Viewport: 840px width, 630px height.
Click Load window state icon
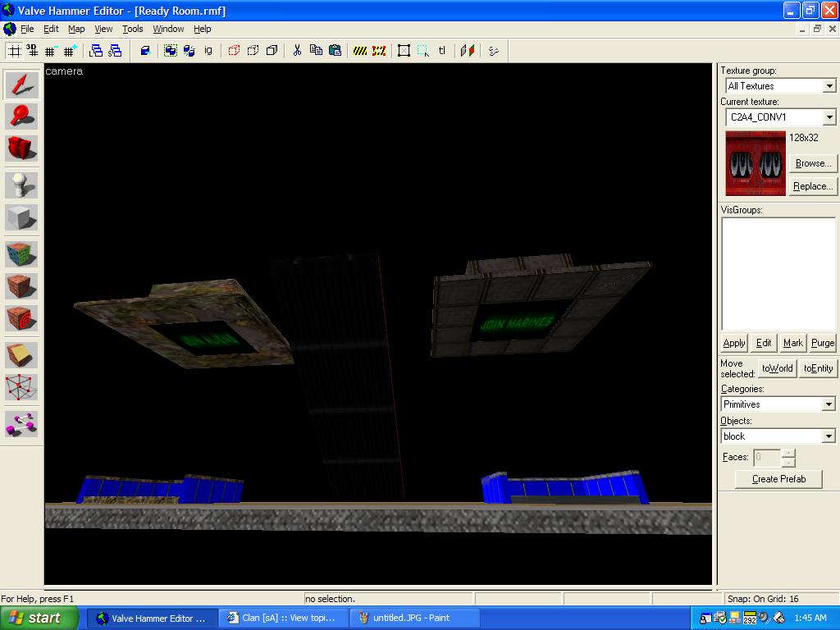pyautogui.click(x=96, y=51)
